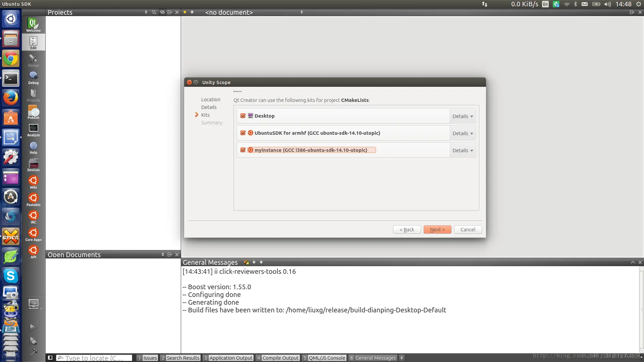Expand Details for UbuntuSDK armhf kit
This screenshot has height=362, width=644.
click(x=463, y=133)
